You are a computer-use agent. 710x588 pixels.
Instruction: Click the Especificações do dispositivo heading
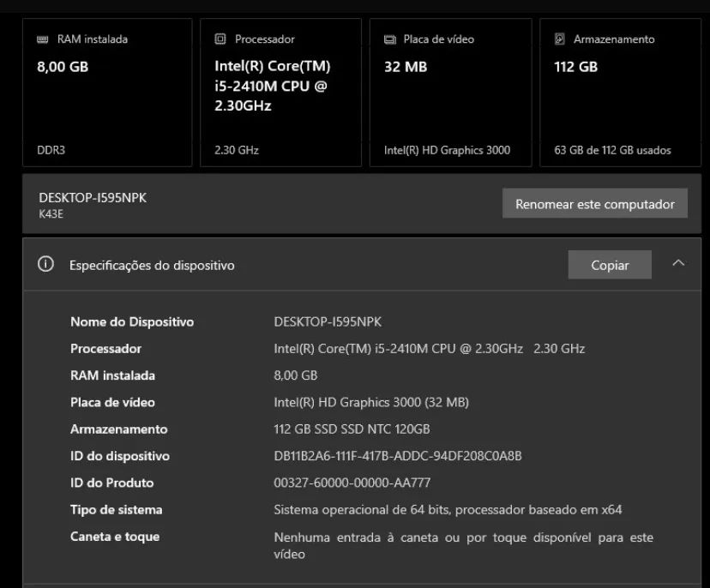[152, 265]
